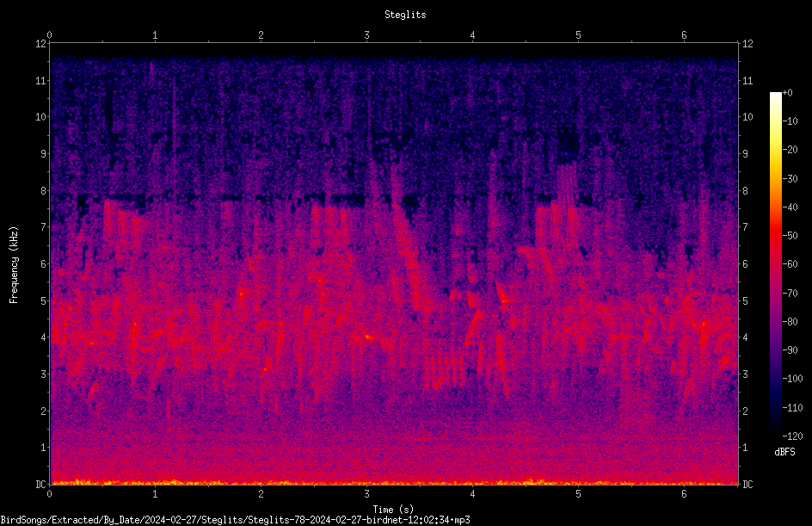Click the 1 second tick on bottom axis
The height and width of the screenshot is (526, 812).
coord(155,494)
